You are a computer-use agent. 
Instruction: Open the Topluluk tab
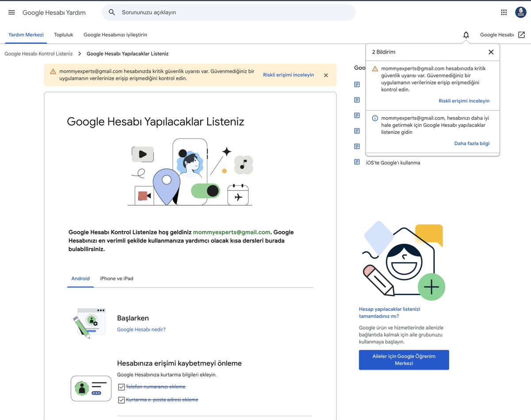(64, 35)
